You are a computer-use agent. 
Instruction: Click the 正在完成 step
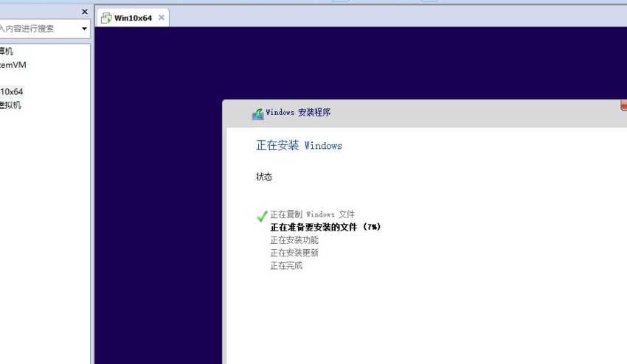click(x=286, y=265)
